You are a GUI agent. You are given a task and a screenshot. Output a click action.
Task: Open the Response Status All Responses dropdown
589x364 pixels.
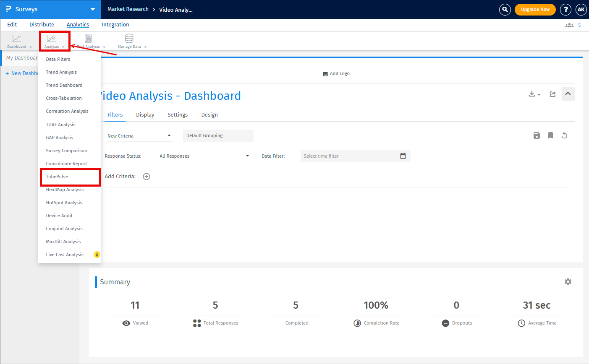[204, 156]
